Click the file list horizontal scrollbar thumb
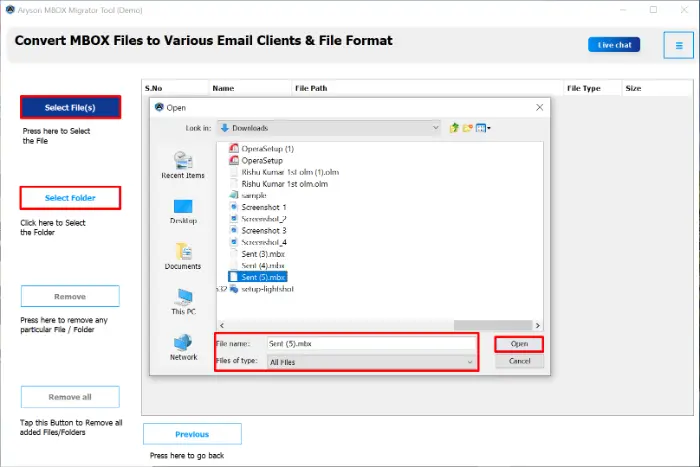Image resolution: width=700 pixels, height=467 pixels. tap(493, 325)
